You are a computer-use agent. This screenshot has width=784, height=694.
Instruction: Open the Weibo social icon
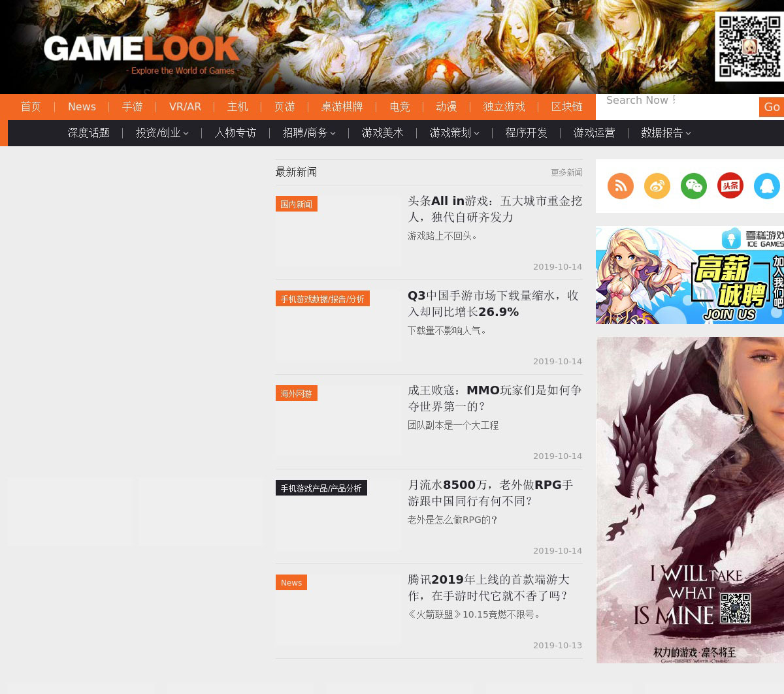[x=657, y=186]
